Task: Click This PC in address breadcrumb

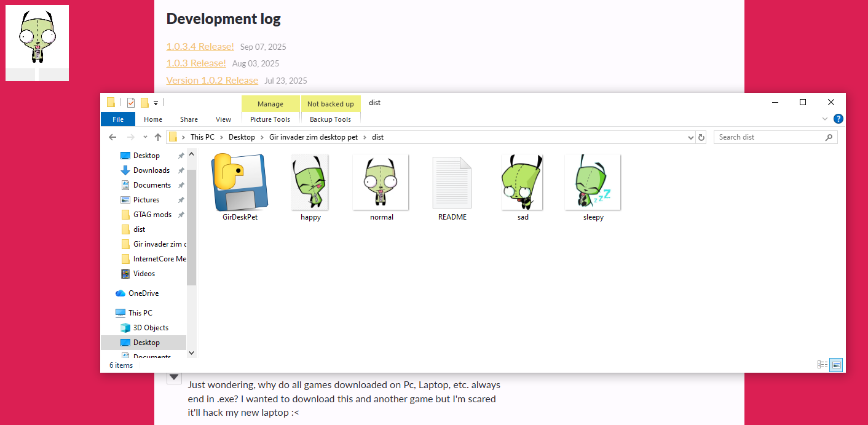Action: pyautogui.click(x=202, y=137)
